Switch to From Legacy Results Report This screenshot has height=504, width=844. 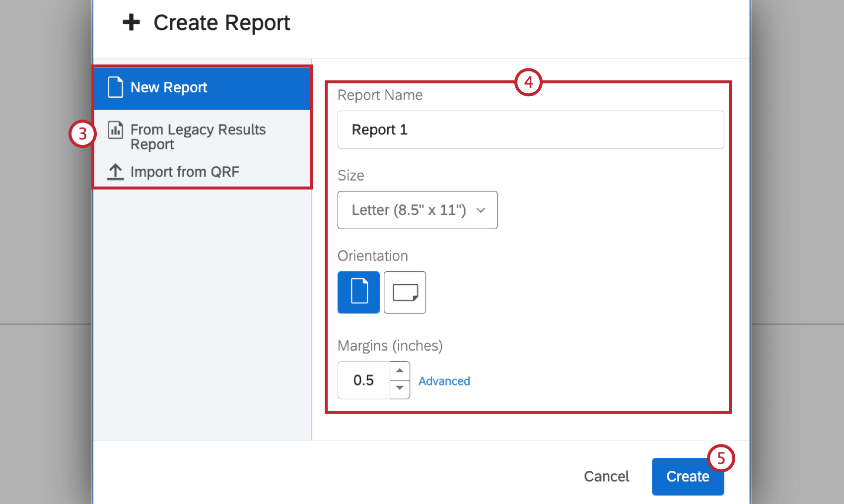198,136
